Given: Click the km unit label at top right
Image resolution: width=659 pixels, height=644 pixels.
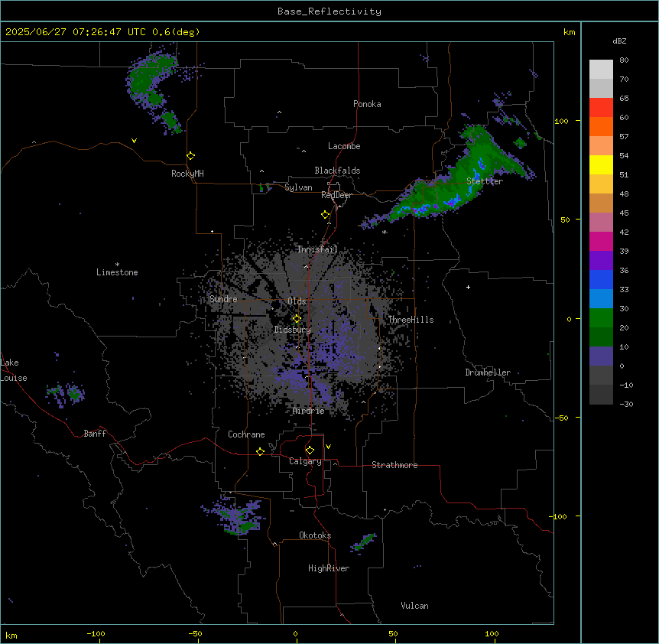Looking at the screenshot, I should [570, 32].
